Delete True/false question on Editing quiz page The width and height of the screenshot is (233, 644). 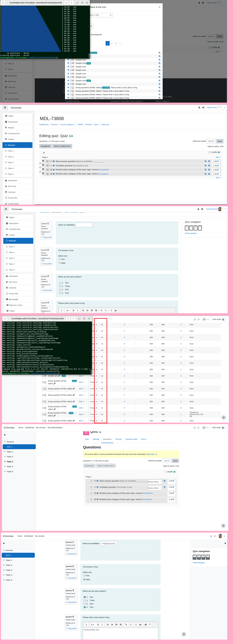pos(209,166)
